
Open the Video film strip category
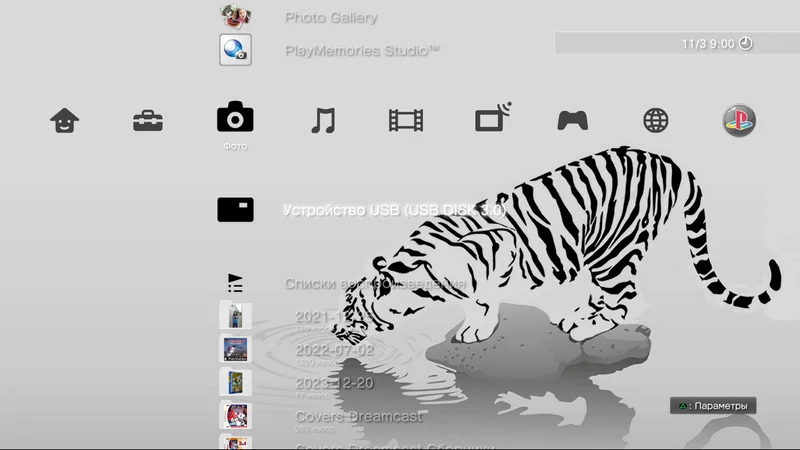406,121
